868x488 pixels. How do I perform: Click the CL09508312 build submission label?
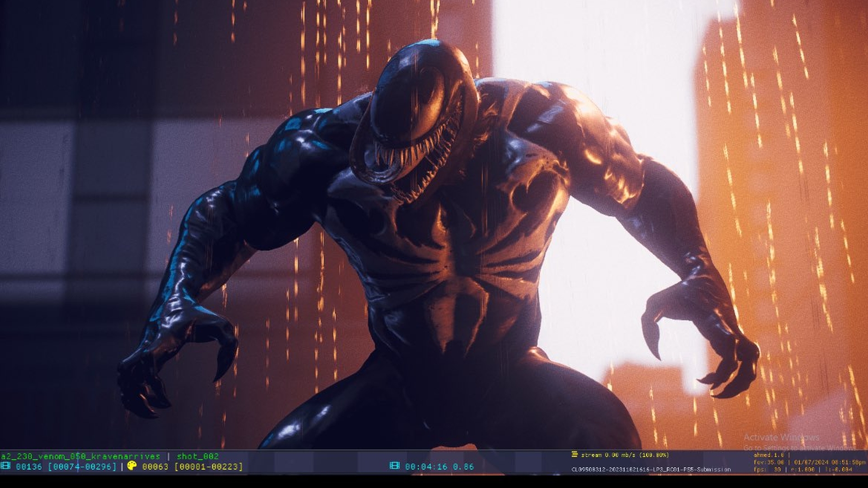pyautogui.click(x=651, y=469)
